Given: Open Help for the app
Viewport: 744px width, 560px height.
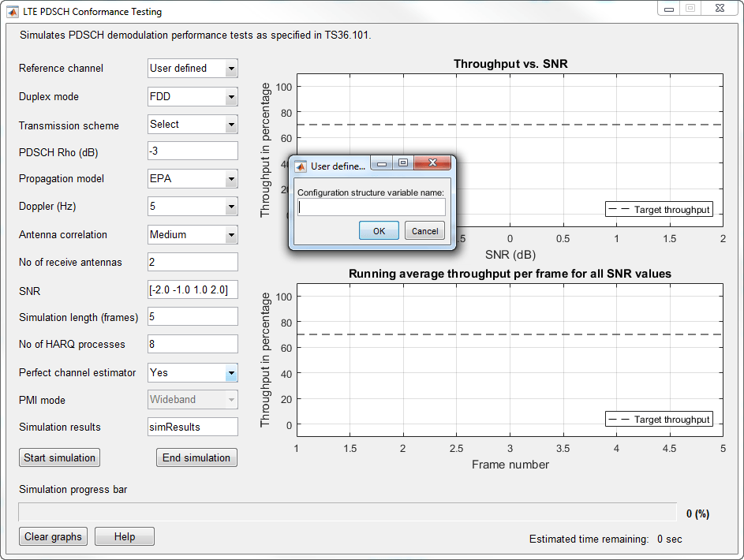Looking at the screenshot, I should click(x=125, y=536).
